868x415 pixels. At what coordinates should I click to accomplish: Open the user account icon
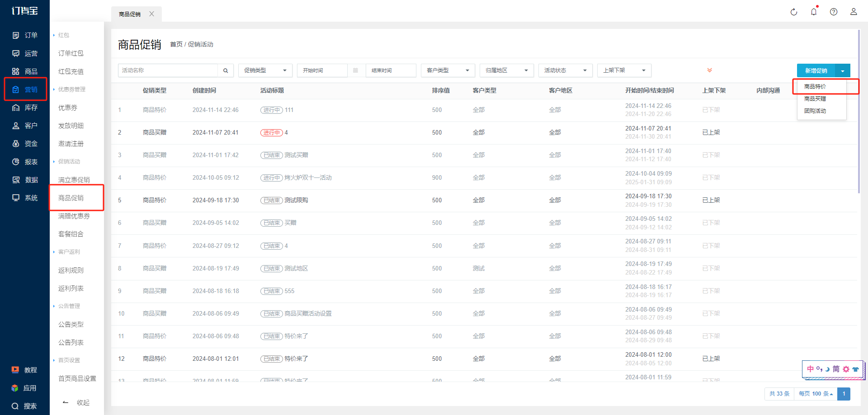click(854, 12)
